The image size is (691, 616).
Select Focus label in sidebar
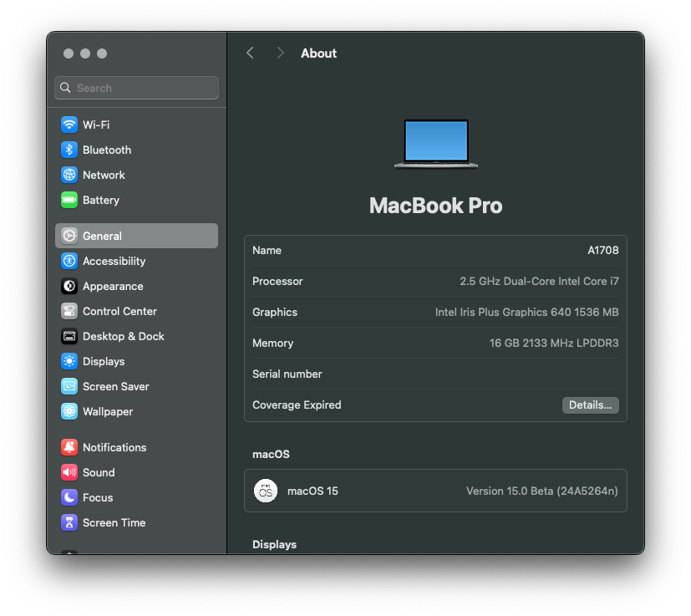pyautogui.click(x=98, y=498)
